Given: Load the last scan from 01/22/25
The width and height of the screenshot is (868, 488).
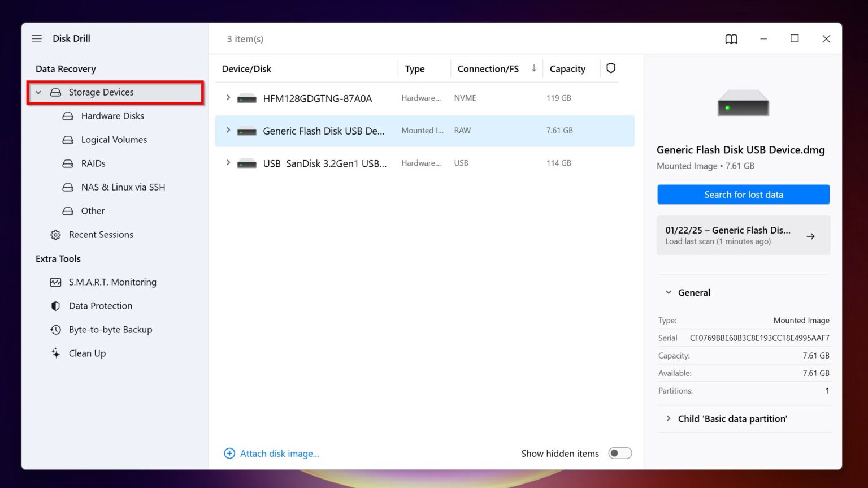Looking at the screenshot, I should coord(743,235).
